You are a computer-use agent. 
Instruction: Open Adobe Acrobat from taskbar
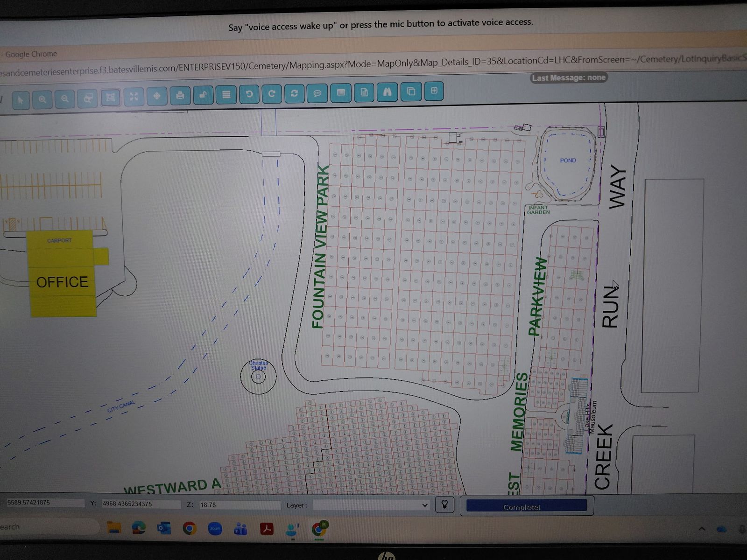267,529
